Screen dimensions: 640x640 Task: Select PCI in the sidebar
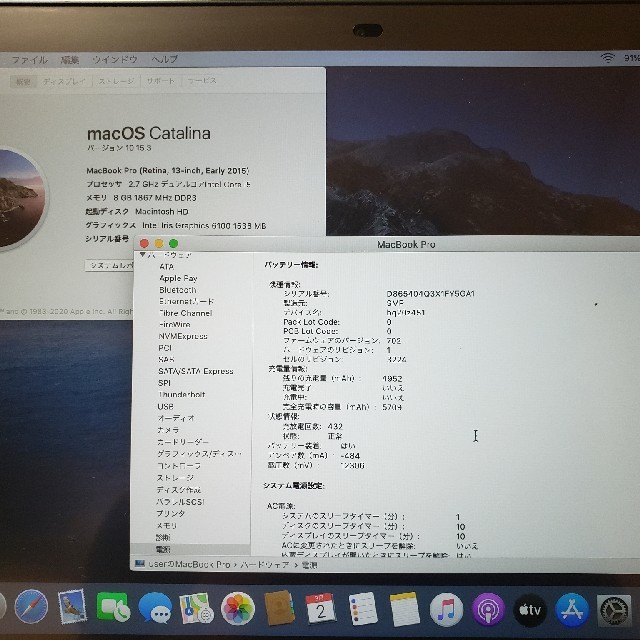[165, 348]
